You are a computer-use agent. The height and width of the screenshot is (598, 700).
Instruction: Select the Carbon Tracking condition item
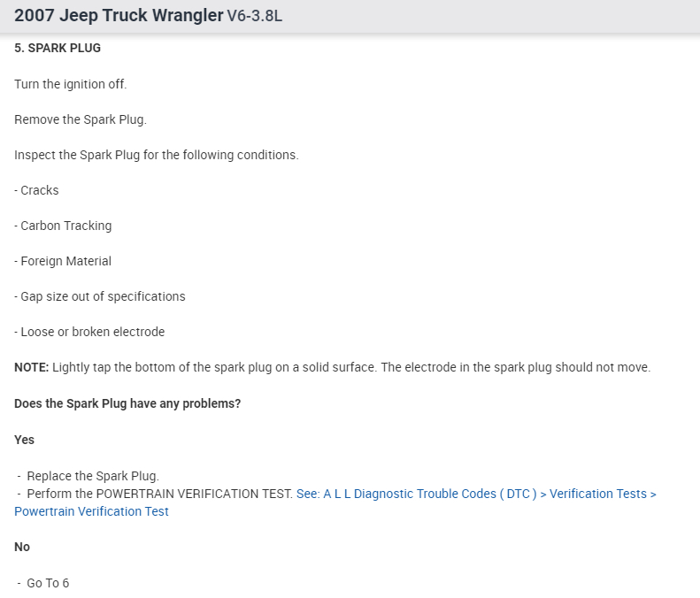coord(65,226)
